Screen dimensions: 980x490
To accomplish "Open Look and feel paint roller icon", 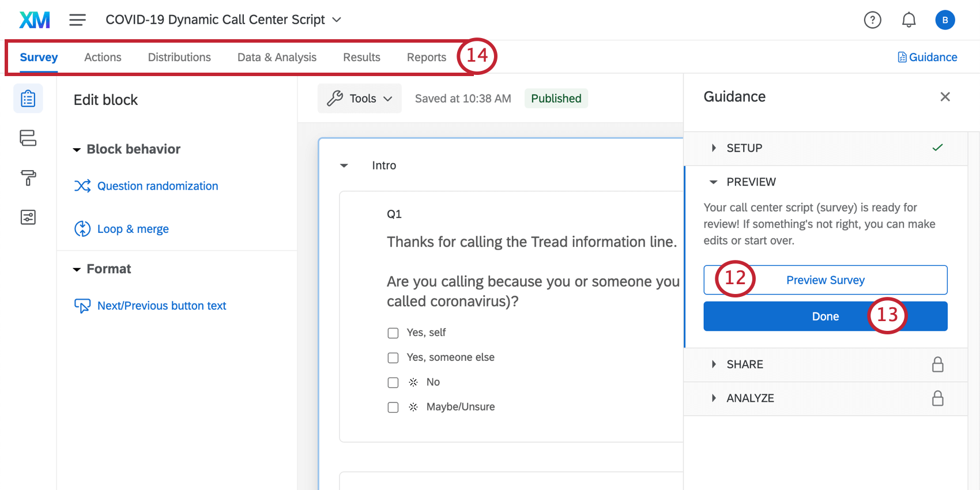I will [x=28, y=178].
